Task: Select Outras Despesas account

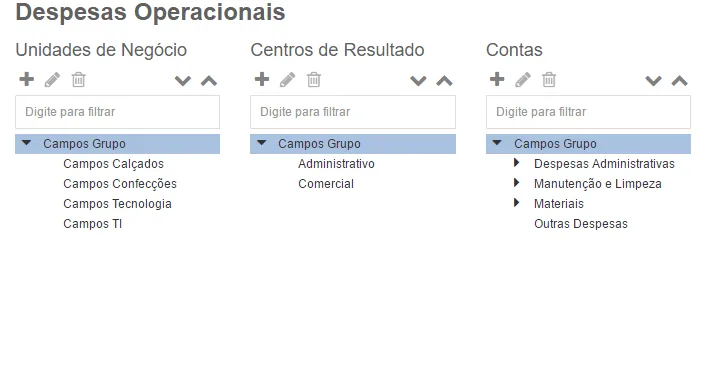Action: pos(581,224)
